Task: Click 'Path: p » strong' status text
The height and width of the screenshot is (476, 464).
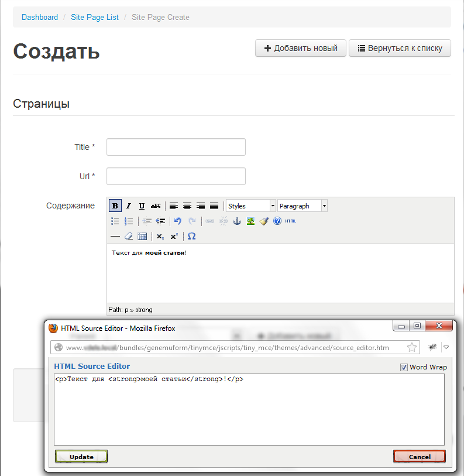Action: (x=130, y=310)
